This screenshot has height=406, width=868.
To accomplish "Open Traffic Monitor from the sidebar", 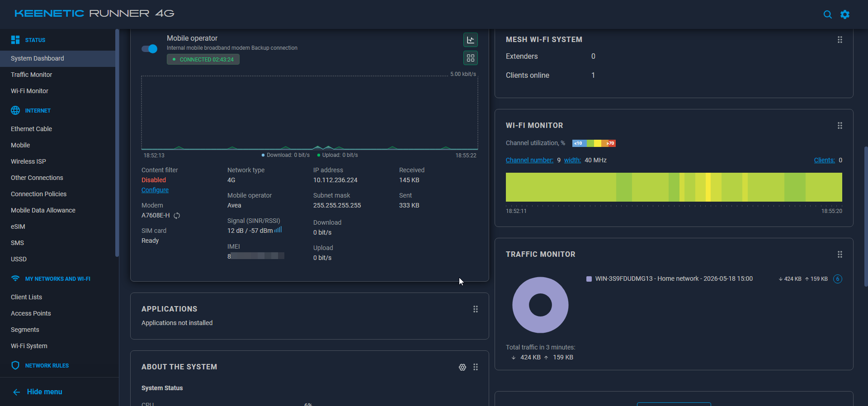I will 31,75.
